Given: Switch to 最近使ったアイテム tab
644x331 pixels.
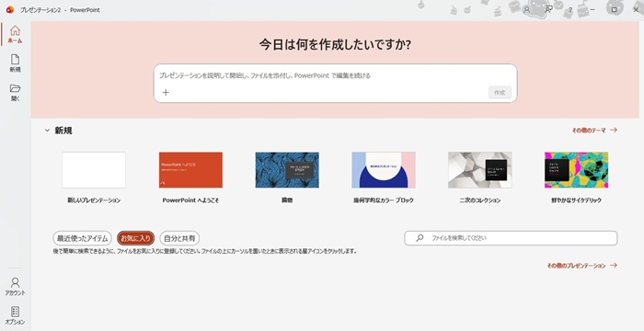Looking at the screenshot, I should point(82,238).
